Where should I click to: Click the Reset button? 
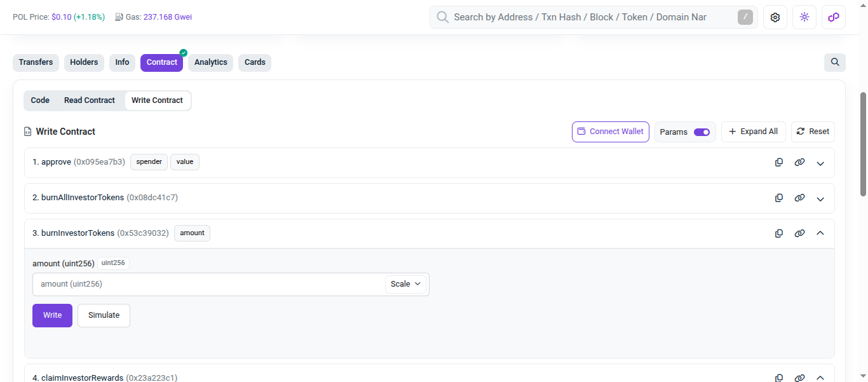pos(813,132)
